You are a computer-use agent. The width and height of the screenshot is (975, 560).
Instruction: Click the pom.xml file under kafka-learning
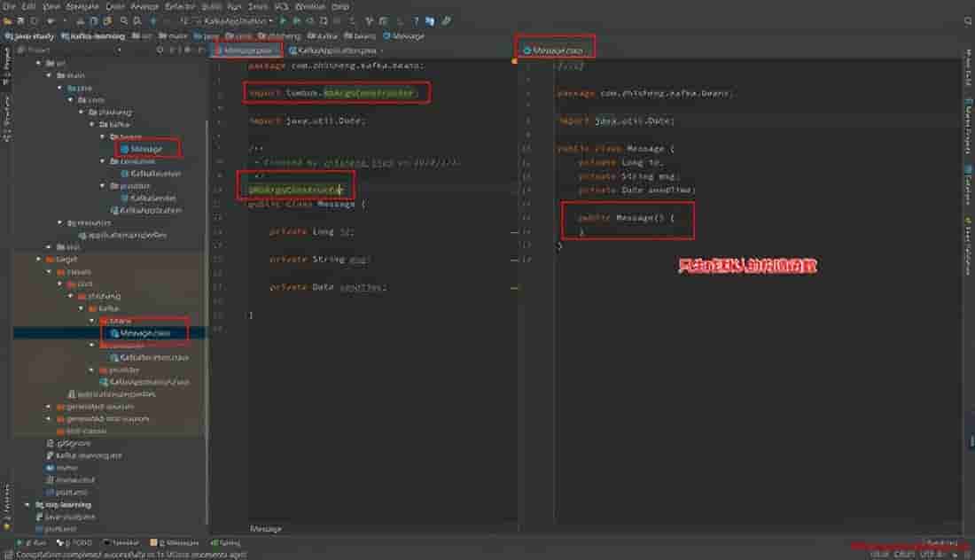click(x=71, y=492)
